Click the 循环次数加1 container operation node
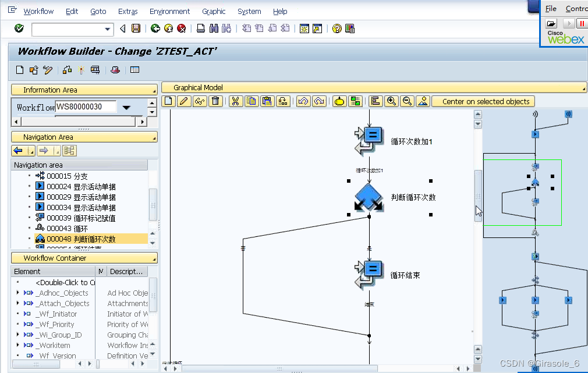The width and height of the screenshot is (588, 373). click(369, 141)
